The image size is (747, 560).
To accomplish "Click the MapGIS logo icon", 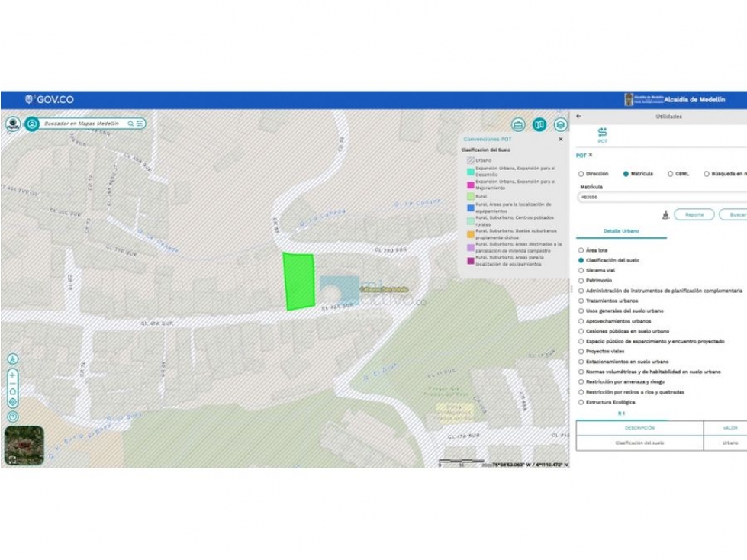I will pyautogui.click(x=13, y=124).
